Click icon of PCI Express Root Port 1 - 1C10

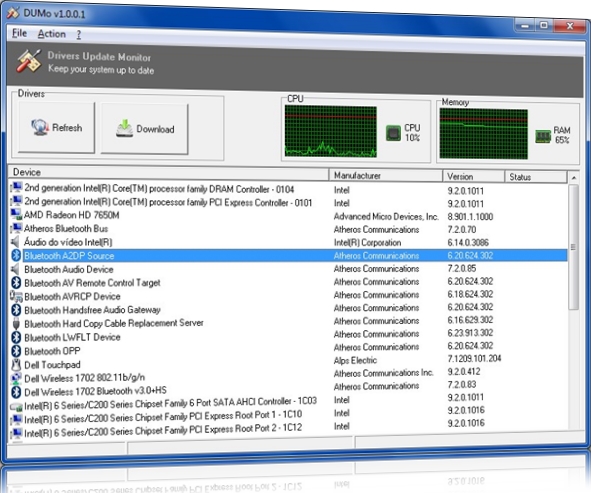[16, 420]
